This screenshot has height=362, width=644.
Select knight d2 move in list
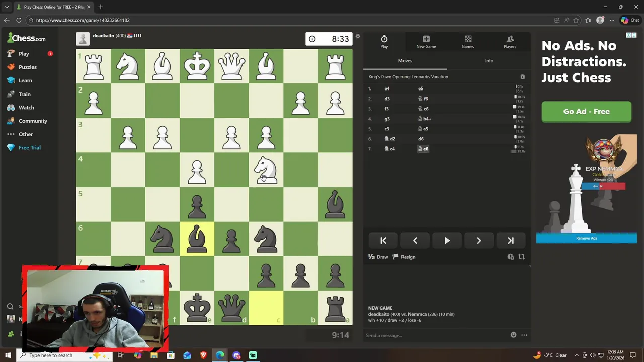[390, 139]
